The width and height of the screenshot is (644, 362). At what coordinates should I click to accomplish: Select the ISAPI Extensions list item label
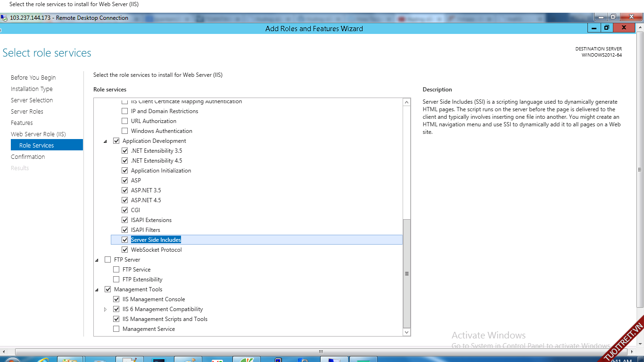coord(151,220)
